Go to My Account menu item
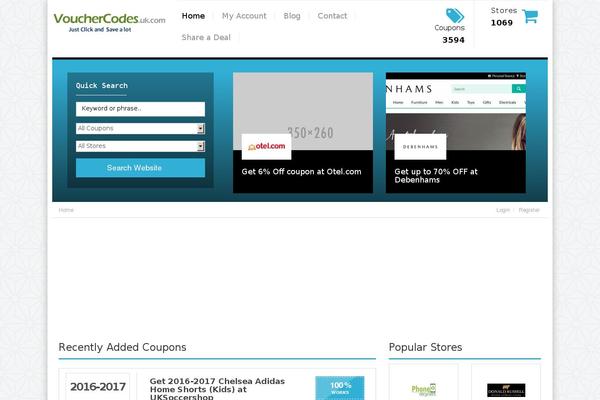600x400 pixels. click(x=244, y=16)
